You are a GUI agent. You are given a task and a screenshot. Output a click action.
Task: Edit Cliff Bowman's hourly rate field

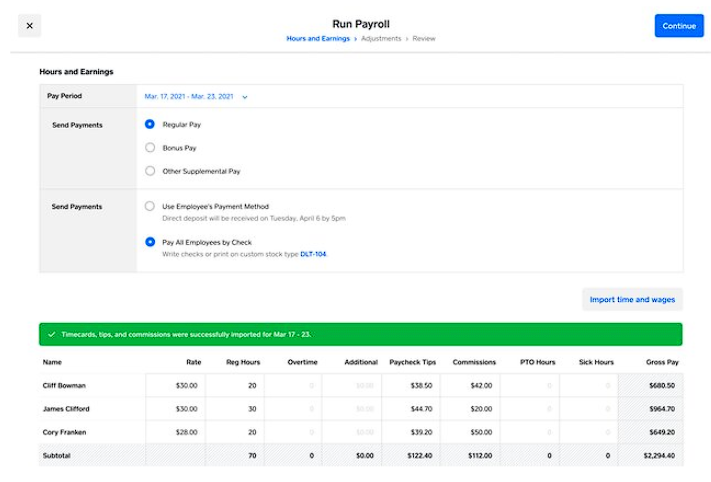click(175, 385)
